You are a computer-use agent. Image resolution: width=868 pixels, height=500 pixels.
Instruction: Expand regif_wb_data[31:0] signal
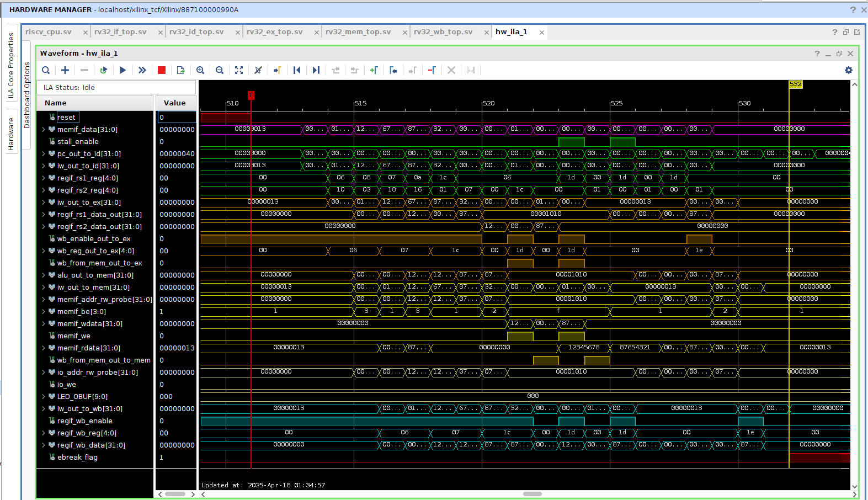point(44,445)
